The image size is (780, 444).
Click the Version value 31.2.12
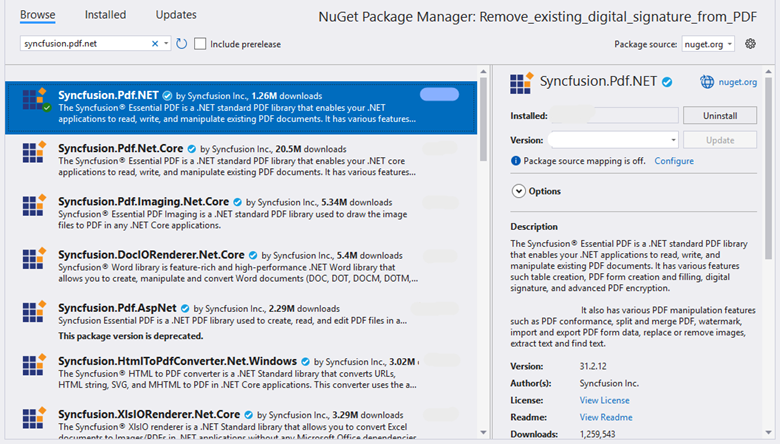coord(592,366)
